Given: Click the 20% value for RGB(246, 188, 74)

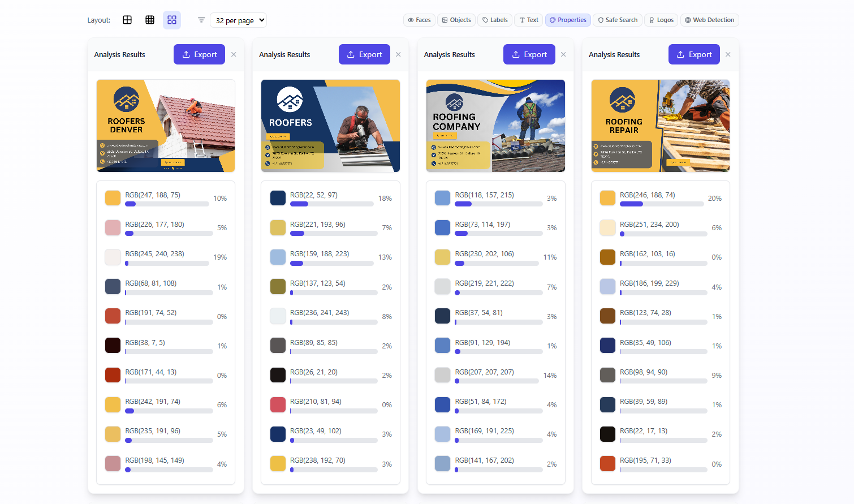Looking at the screenshot, I should click(x=715, y=199).
